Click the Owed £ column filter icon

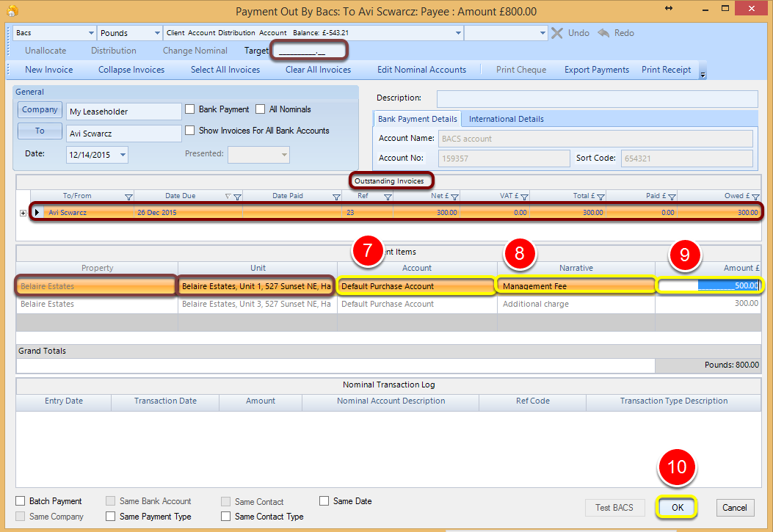755,197
